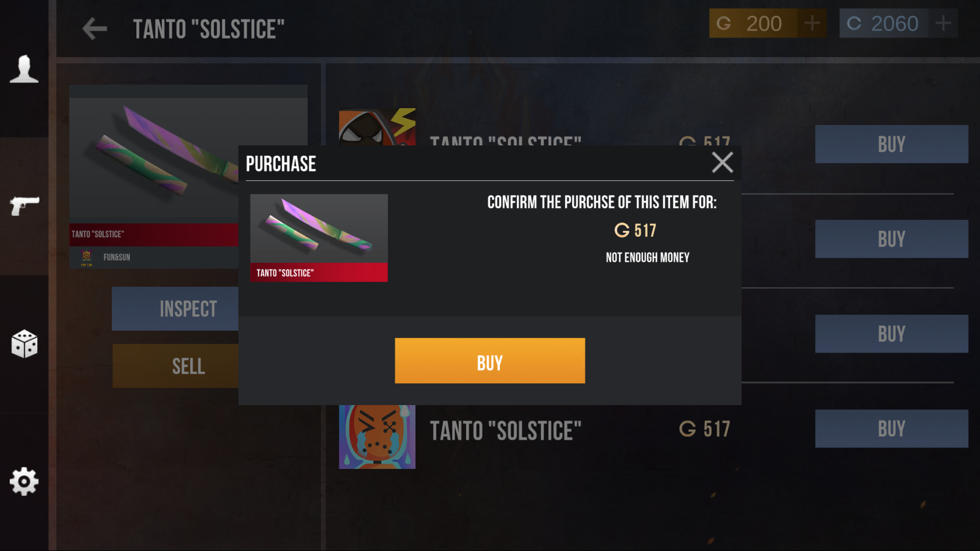
Task: Confirm purchase with the orange BUY button
Action: click(x=489, y=361)
